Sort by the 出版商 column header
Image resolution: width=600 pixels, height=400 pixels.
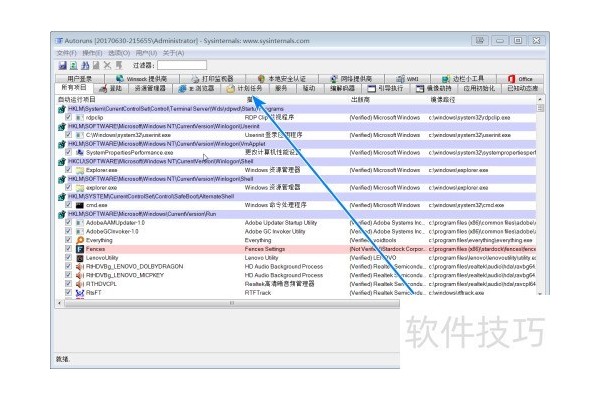click(360, 100)
